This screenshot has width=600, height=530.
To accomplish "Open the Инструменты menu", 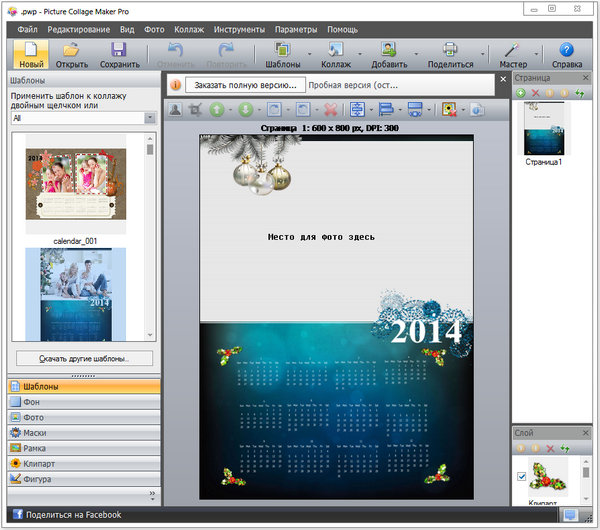I will [x=238, y=30].
